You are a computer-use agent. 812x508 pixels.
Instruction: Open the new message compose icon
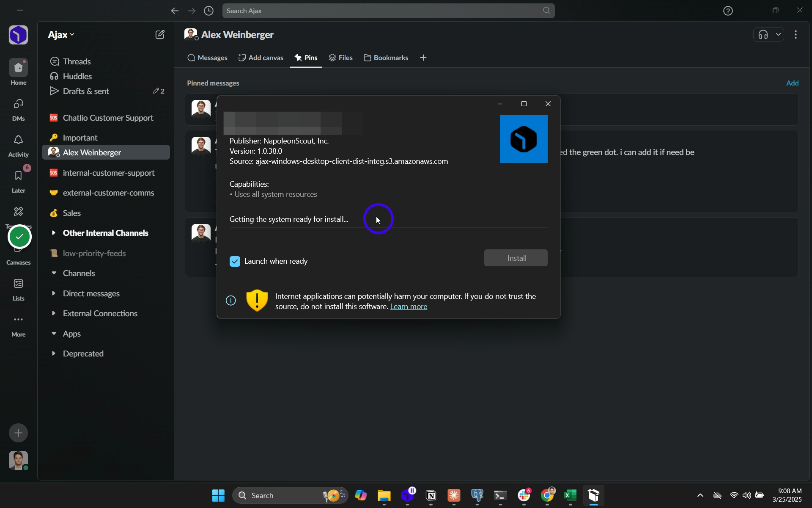point(160,35)
